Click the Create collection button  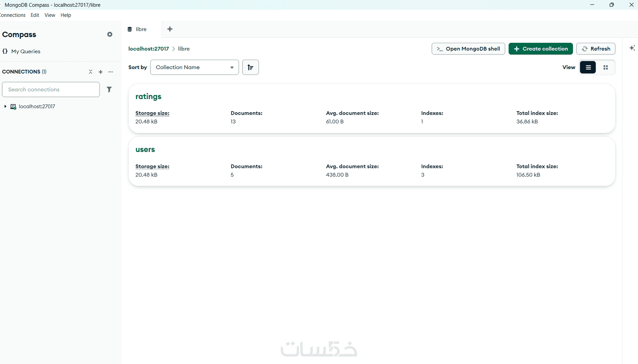click(540, 49)
